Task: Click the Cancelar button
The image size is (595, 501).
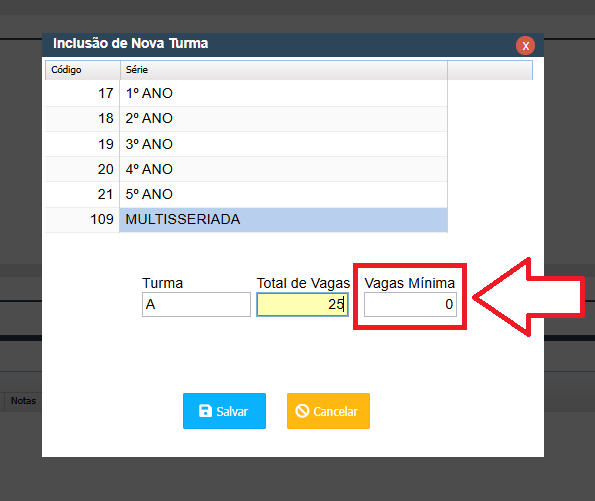Action: (x=328, y=411)
